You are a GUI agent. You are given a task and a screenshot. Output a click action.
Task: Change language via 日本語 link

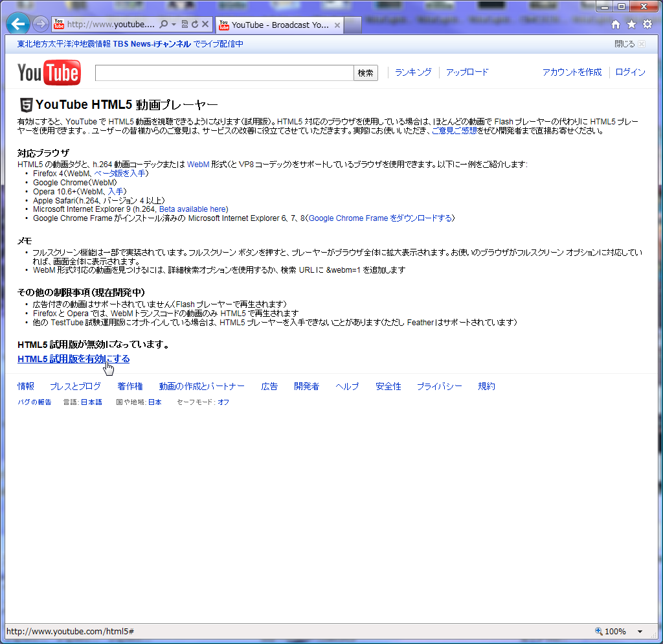pos(91,402)
